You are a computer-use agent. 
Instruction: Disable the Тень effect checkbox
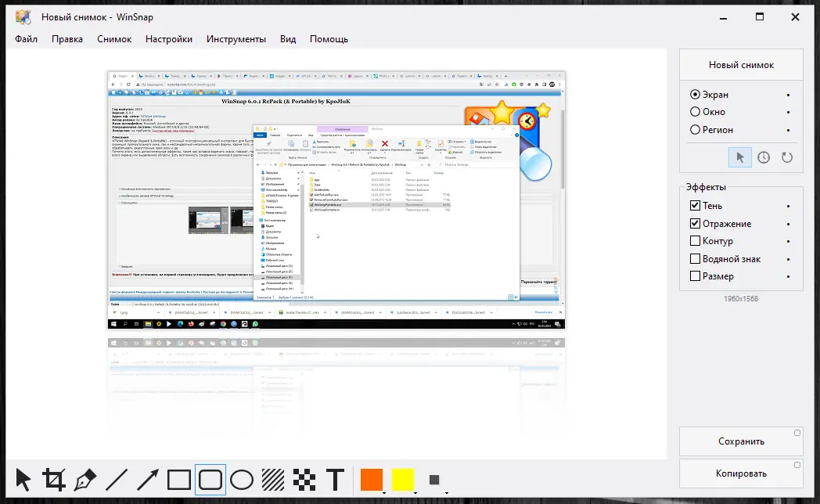pos(695,206)
